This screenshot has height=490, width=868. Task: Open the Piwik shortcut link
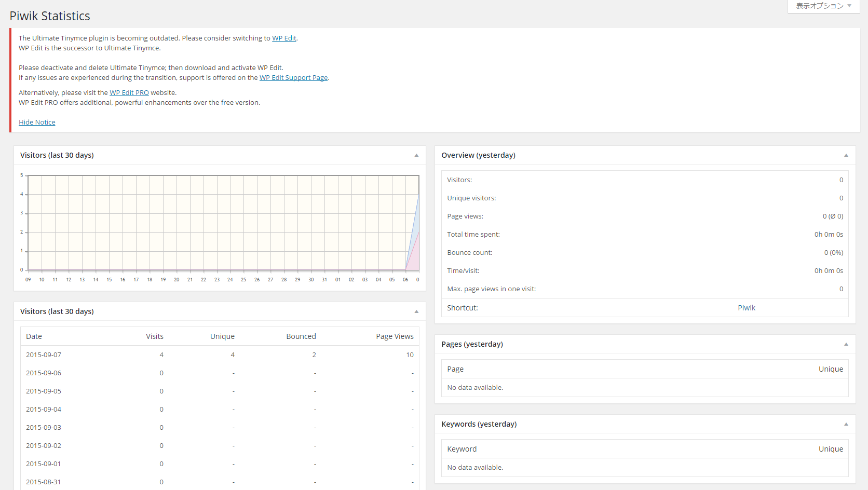pos(747,308)
